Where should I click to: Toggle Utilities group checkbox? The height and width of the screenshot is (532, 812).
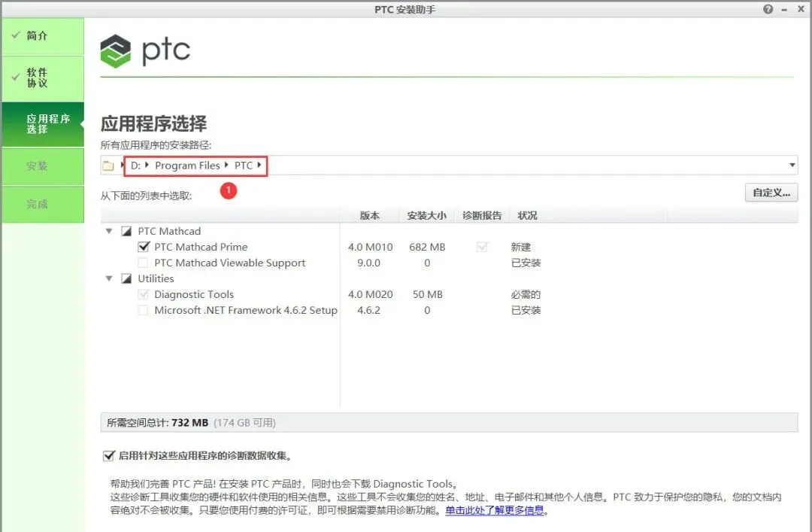[126, 278]
